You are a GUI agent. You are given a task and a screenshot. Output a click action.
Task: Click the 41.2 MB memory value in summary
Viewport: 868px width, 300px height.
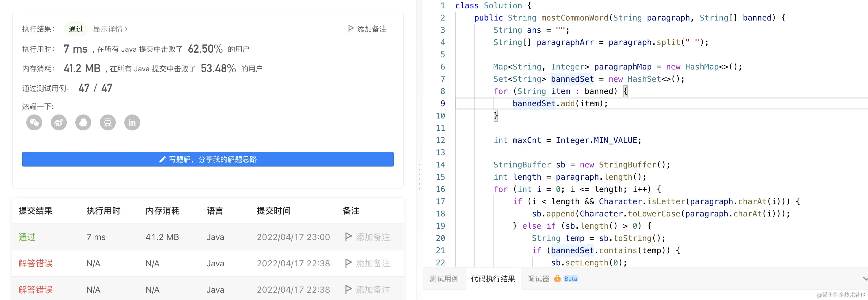click(x=82, y=68)
